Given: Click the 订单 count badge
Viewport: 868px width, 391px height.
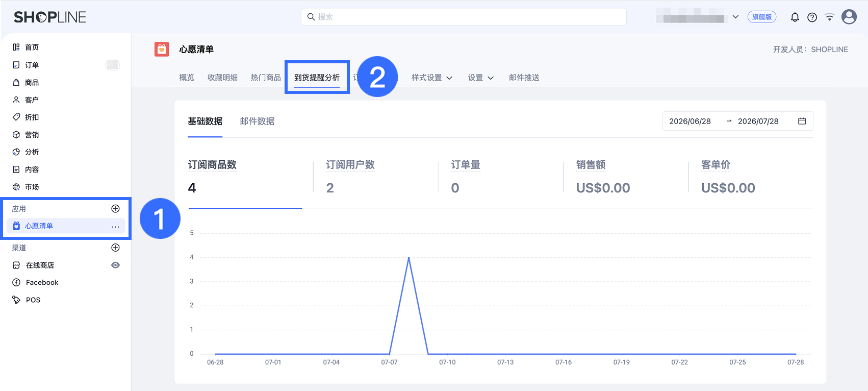Looking at the screenshot, I should (112, 65).
